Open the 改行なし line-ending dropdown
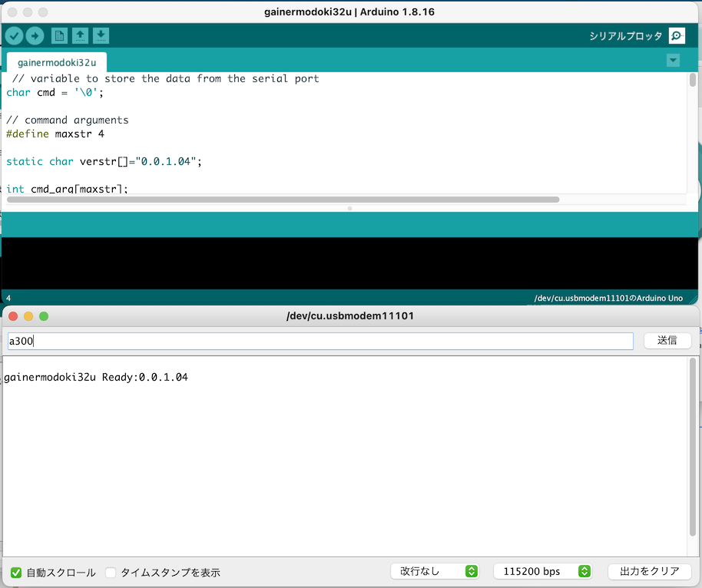This screenshot has width=702, height=588. coord(435,571)
